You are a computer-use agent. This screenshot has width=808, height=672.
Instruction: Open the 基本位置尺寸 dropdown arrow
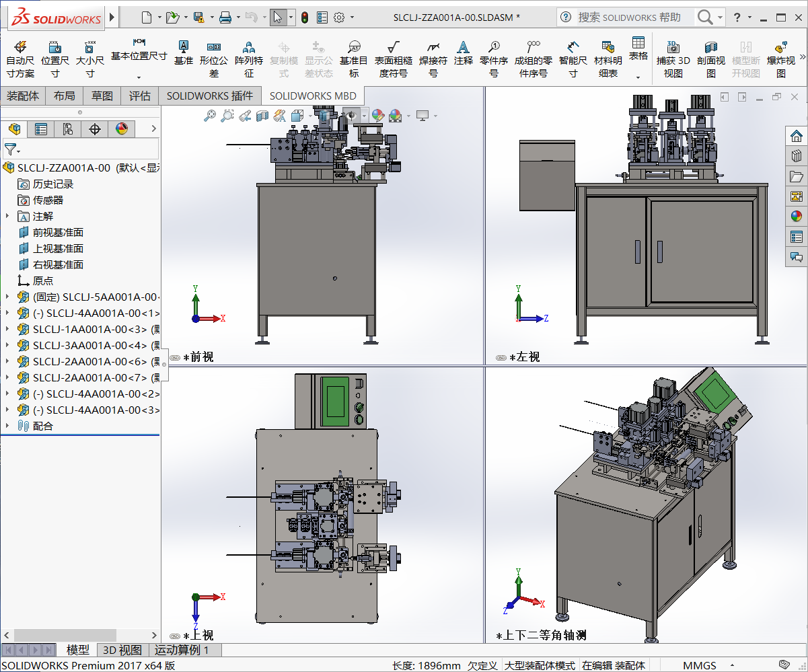click(139, 77)
